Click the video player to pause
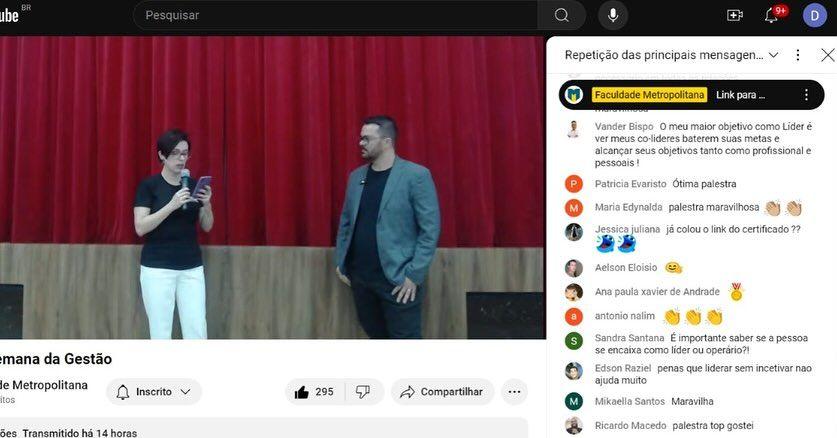This screenshot has width=837, height=438. click(272, 188)
